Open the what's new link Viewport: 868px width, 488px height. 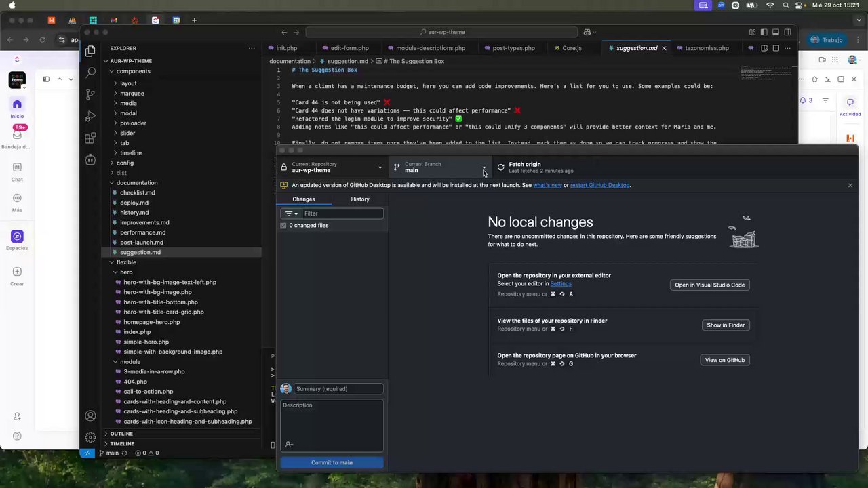(x=547, y=185)
